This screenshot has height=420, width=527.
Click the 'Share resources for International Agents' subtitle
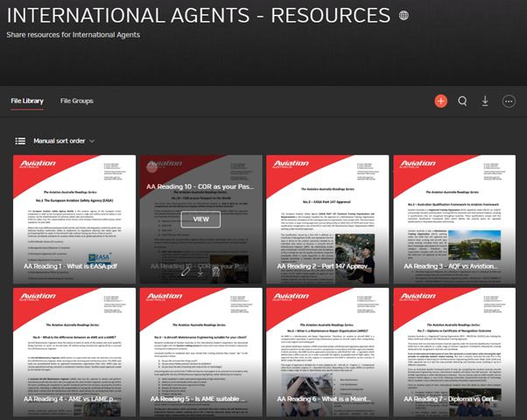tap(74, 35)
